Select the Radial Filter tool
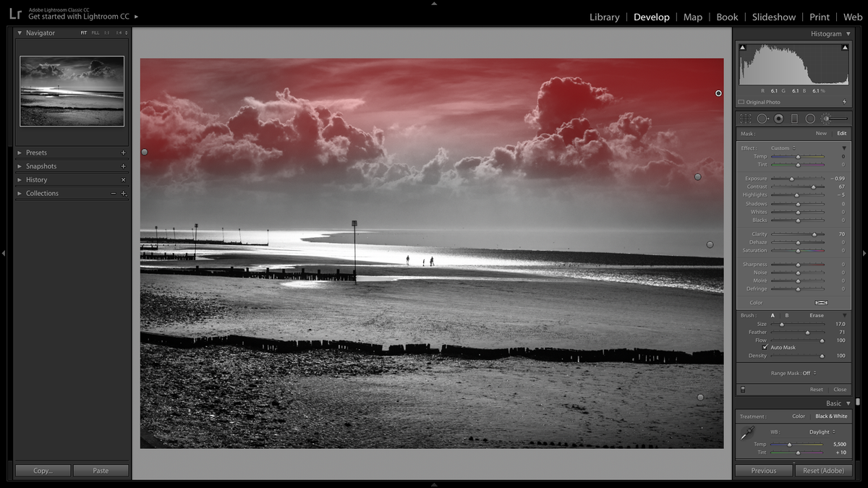This screenshot has height=488, width=868. tap(809, 119)
